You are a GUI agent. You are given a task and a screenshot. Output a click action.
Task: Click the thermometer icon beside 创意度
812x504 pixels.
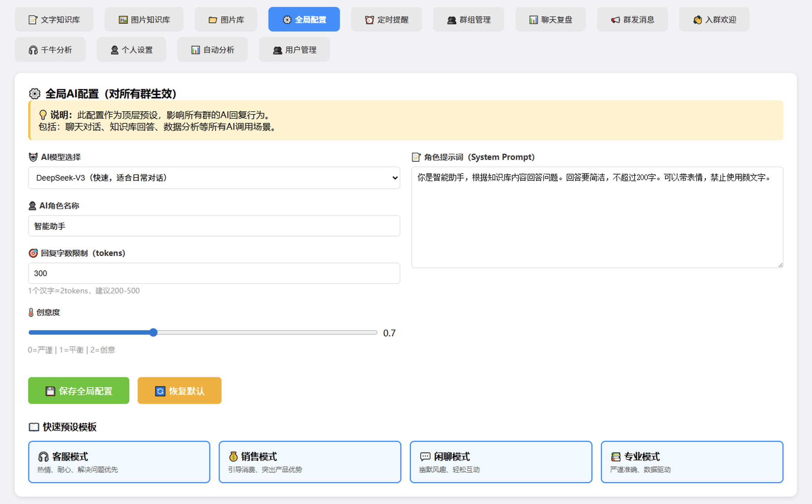[31, 312]
